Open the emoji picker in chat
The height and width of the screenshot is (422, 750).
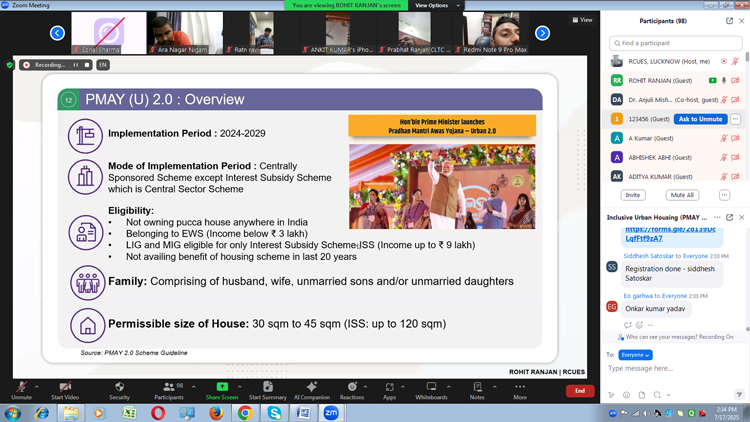pos(627,395)
